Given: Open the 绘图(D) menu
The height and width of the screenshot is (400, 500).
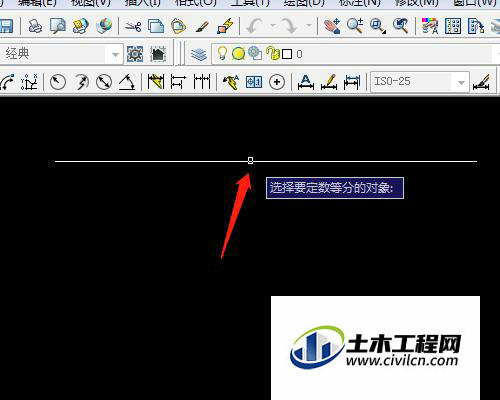Looking at the screenshot, I should pyautogui.click(x=304, y=3).
